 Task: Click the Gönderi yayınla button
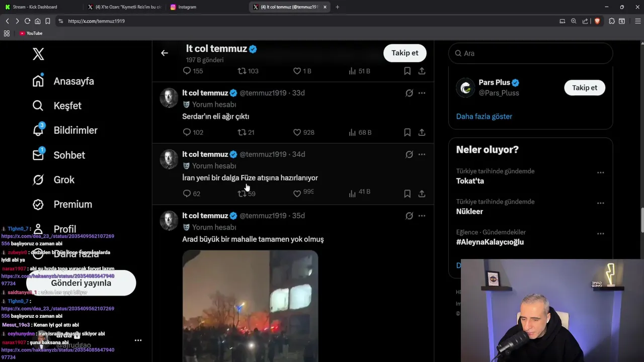81,283
